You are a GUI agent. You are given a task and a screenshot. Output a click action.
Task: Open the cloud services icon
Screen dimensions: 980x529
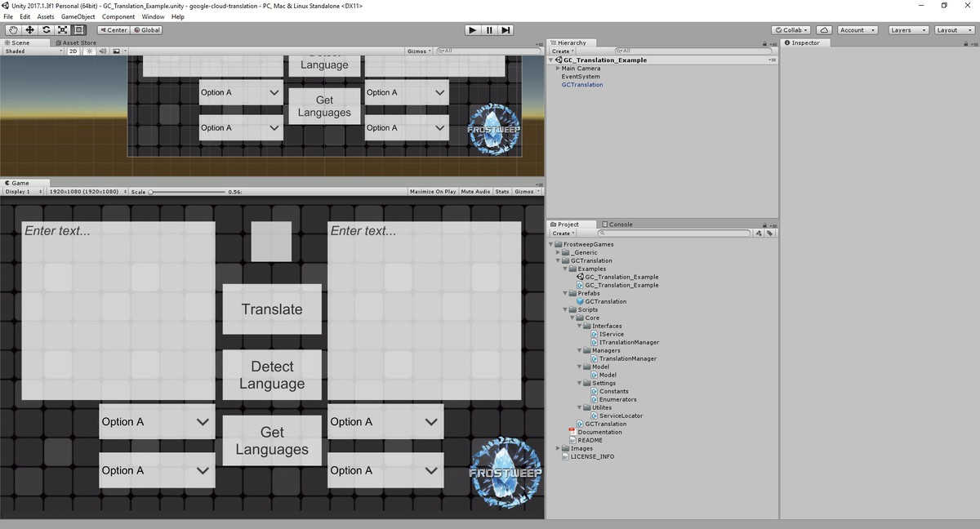tap(824, 30)
